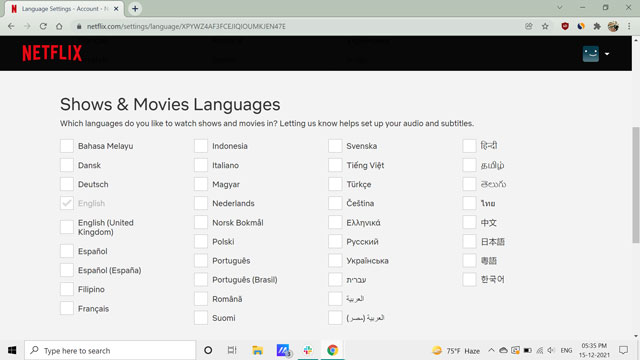This screenshot has width=640, height=360.
Task: Click the page vertical scrollbar
Action: 636,185
